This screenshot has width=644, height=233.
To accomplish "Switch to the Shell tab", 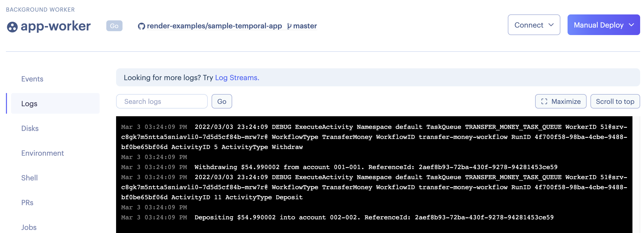I will click(29, 178).
